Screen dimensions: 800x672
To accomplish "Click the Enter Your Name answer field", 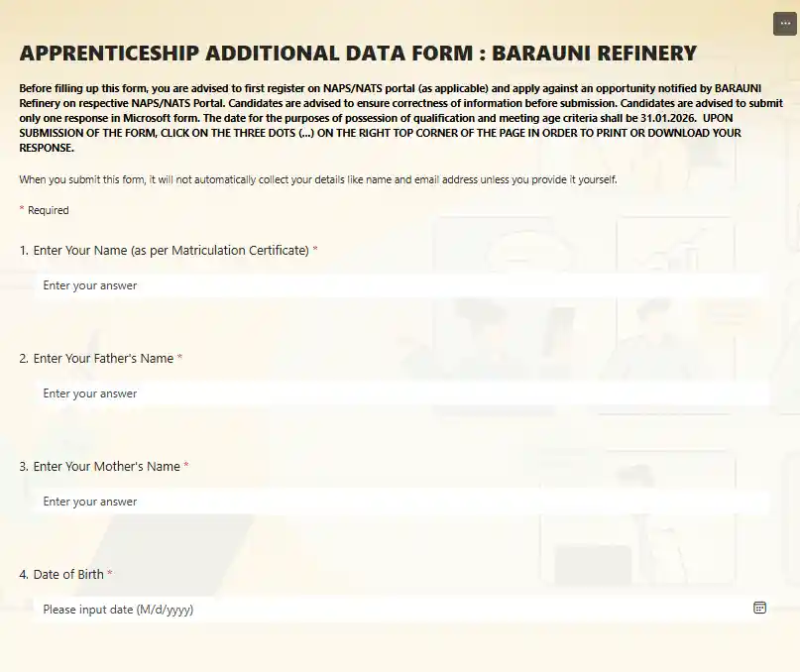I will coord(400,285).
